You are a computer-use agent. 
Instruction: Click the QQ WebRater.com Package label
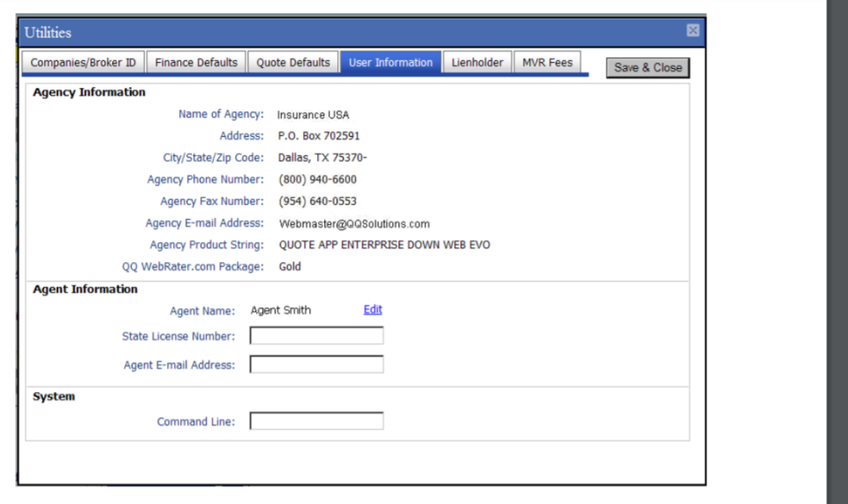coord(193,267)
